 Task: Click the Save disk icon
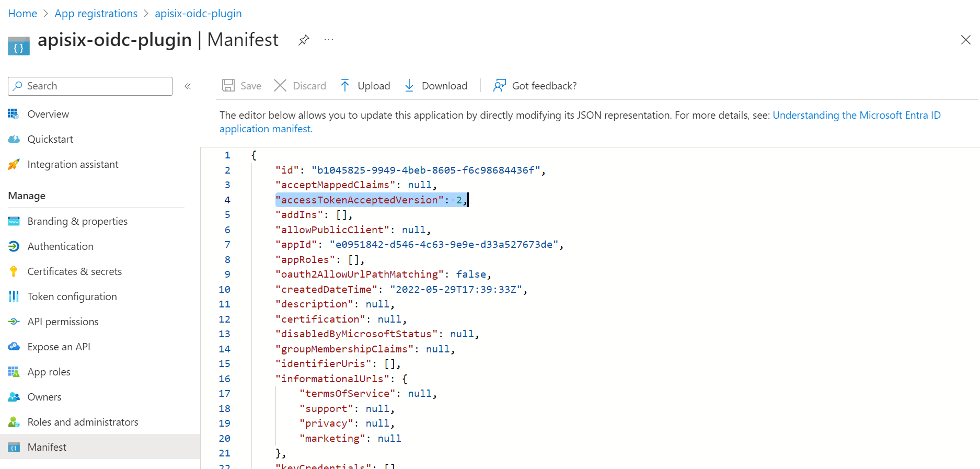point(228,85)
